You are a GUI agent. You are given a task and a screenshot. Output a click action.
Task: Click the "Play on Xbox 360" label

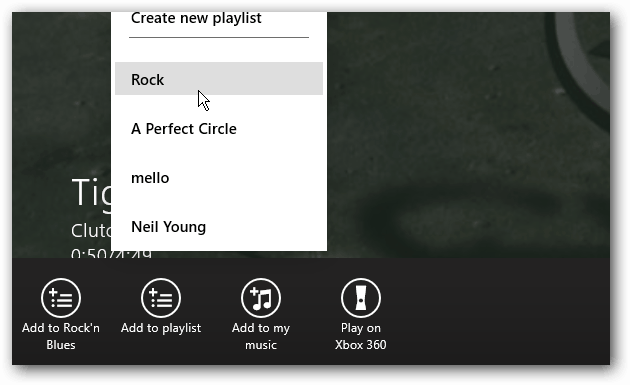tap(361, 336)
